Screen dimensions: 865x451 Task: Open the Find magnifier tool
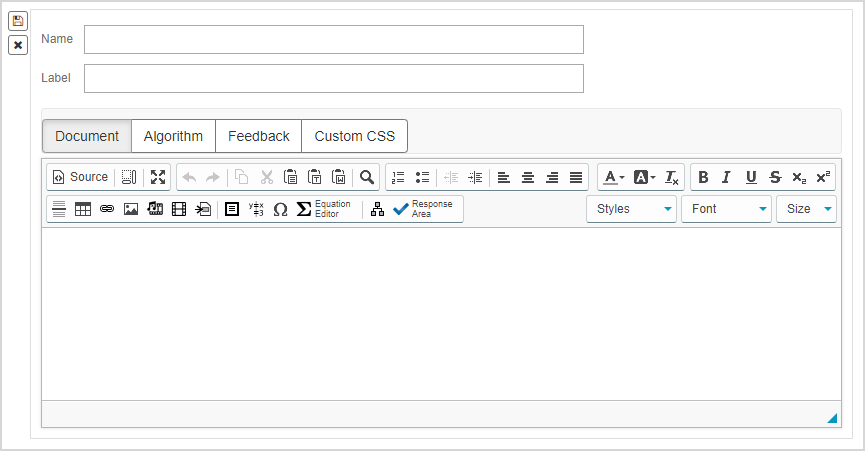point(367,177)
